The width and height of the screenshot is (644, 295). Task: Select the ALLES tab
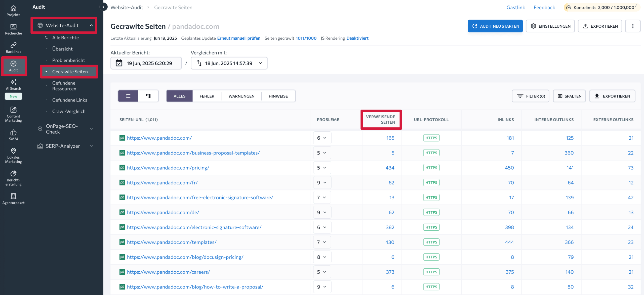179,96
